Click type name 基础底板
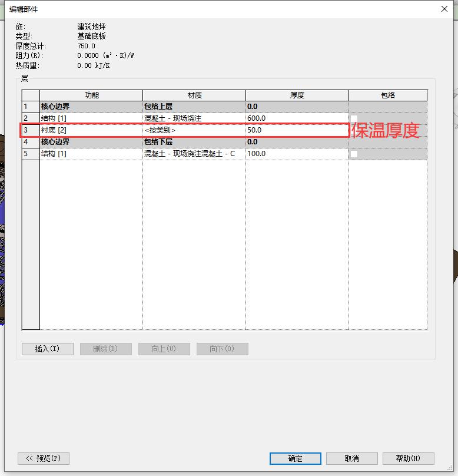The width and height of the screenshot is (458, 476). click(x=91, y=37)
